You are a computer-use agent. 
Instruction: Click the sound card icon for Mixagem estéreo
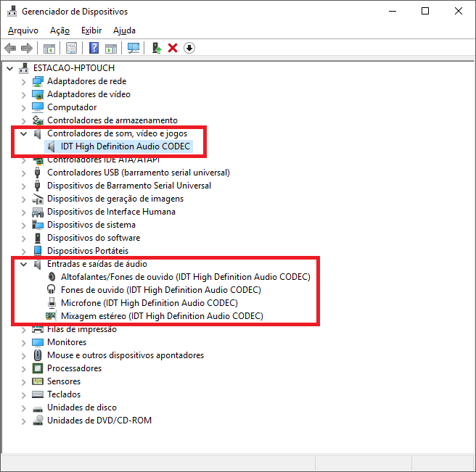coord(51,316)
